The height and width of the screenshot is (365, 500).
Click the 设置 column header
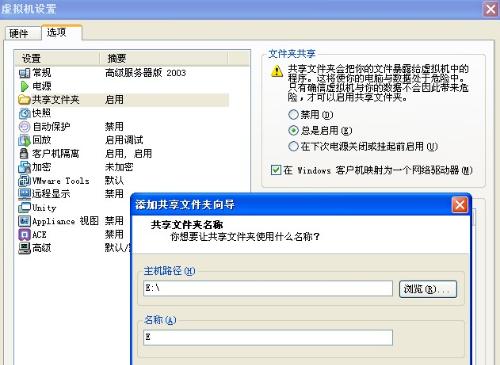click(x=57, y=59)
